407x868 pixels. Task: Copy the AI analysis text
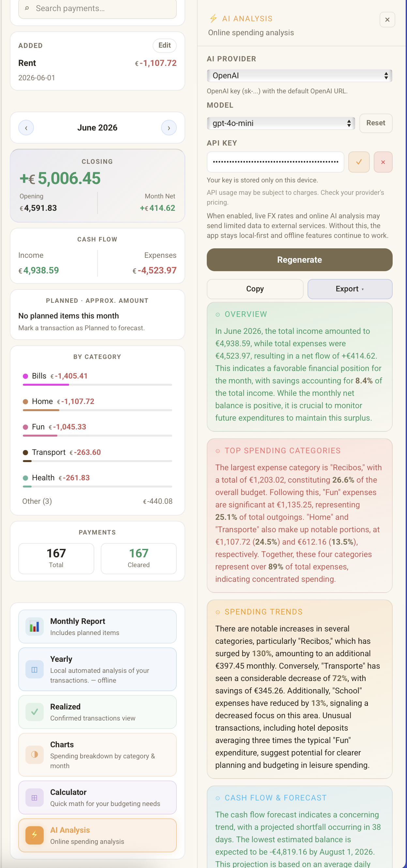[255, 289]
